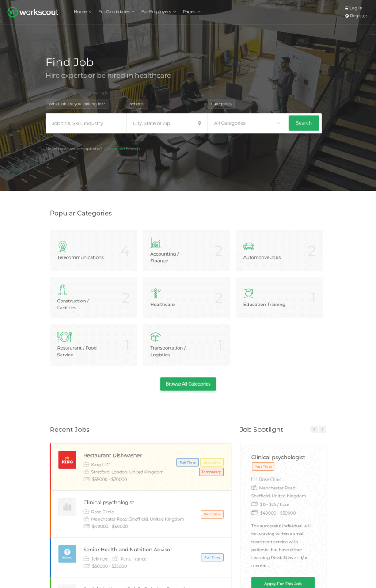Click the '$55000 - $70000' salary text
This screenshot has width=376, height=588.
click(x=109, y=480)
